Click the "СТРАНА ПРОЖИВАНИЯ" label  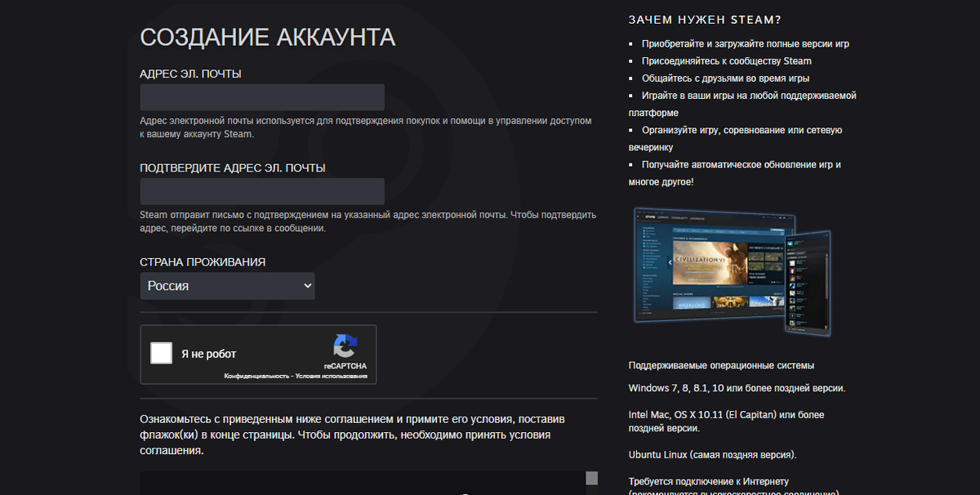(x=203, y=262)
